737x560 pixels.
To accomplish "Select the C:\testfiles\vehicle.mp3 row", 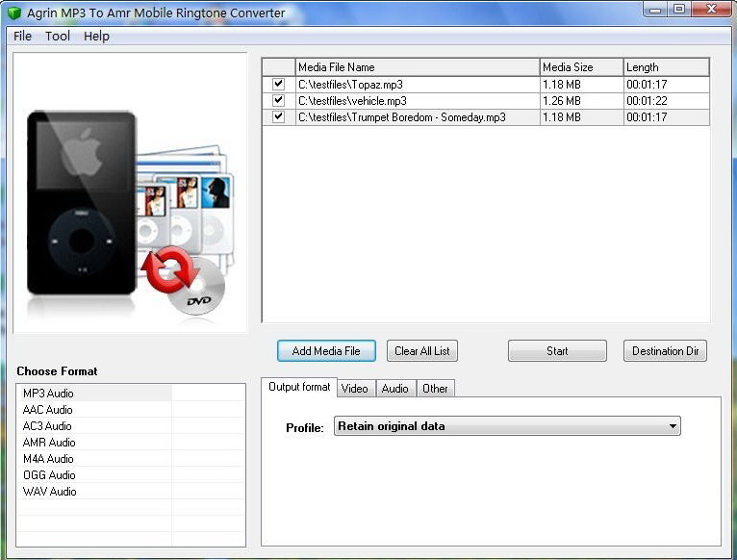I will click(486, 101).
